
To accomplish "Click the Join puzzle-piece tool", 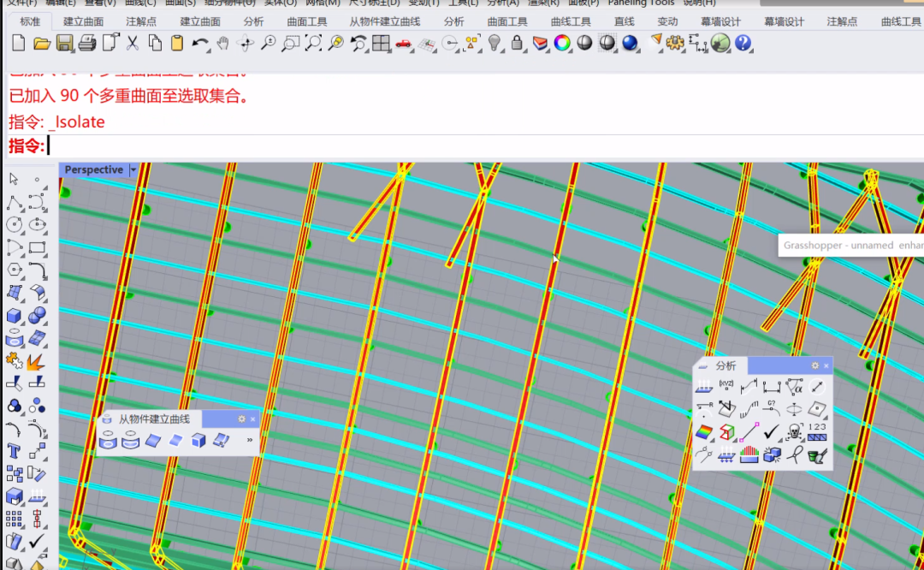I will [x=15, y=361].
